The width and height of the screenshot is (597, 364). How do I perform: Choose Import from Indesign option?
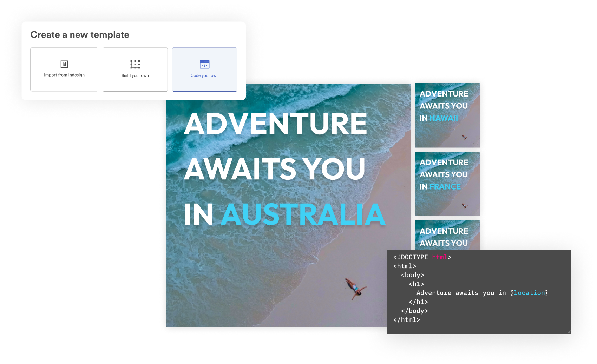click(x=64, y=70)
